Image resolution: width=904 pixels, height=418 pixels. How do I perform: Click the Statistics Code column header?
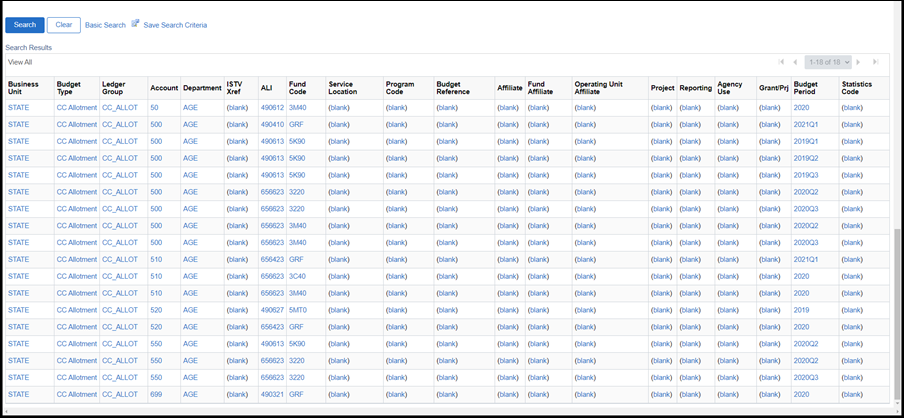click(857, 88)
